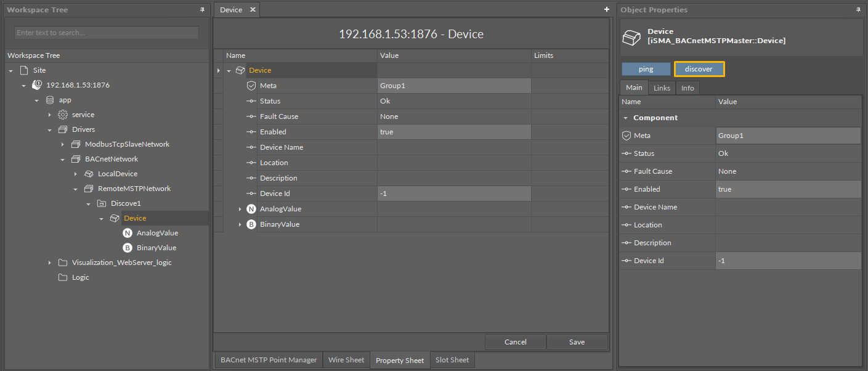Click the service gear icon in tree
The width and height of the screenshot is (868, 371).
(x=62, y=115)
